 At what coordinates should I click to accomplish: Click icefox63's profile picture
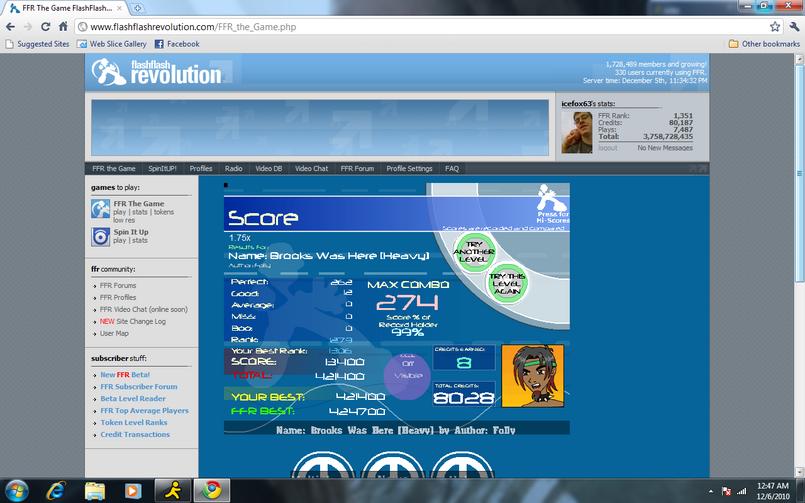[x=577, y=132]
